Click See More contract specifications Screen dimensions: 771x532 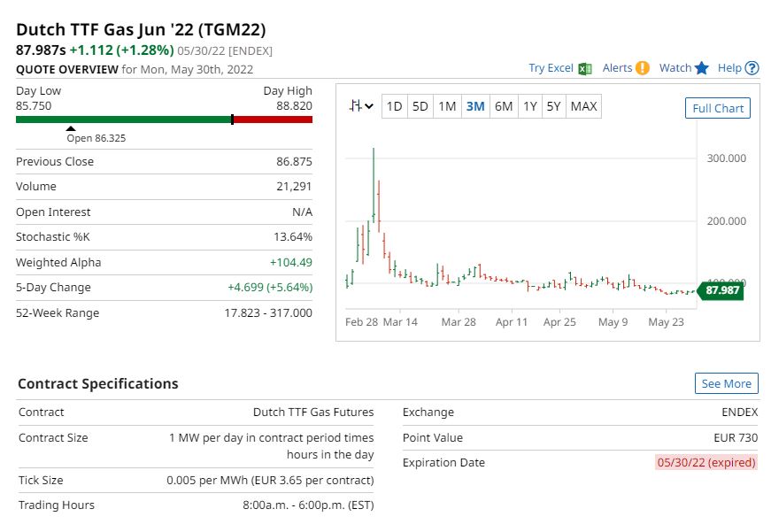tap(726, 383)
